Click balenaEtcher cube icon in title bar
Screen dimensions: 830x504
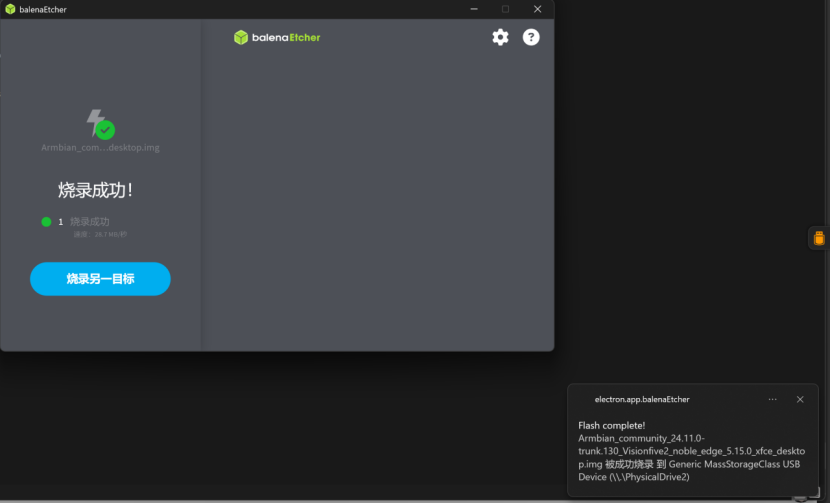(x=10, y=9)
